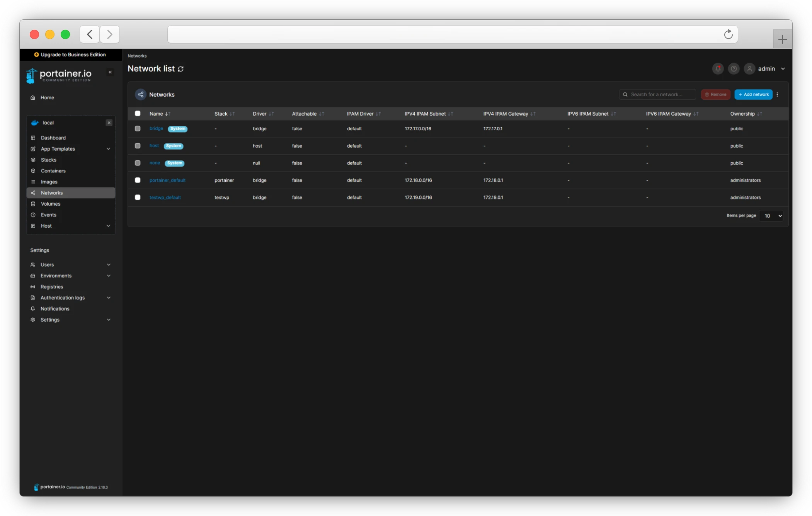Close the local environment with X icon

click(109, 123)
